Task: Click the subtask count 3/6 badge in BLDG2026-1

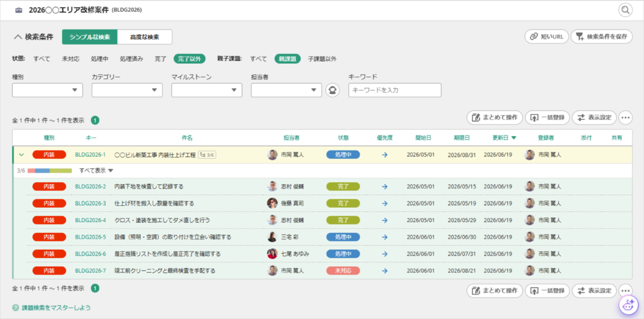Action: pos(207,155)
